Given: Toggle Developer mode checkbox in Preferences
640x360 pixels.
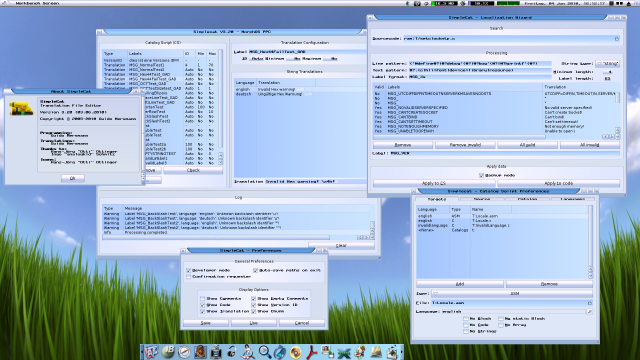Looking at the screenshot, I should 189,270.
